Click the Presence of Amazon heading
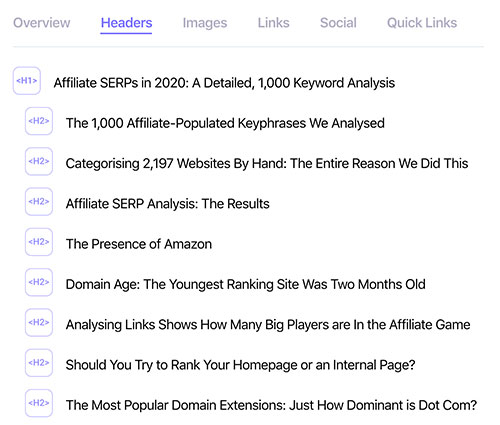500x425 pixels. pos(139,244)
